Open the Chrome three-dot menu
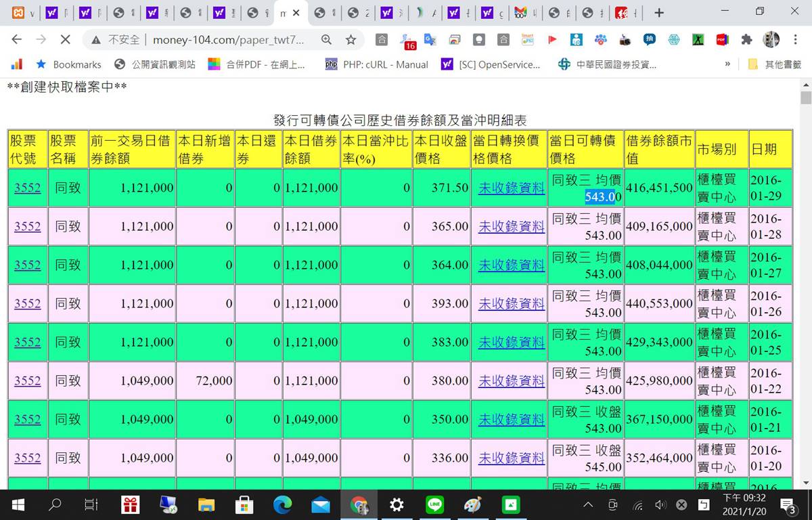The width and height of the screenshot is (812, 520). coord(795,40)
